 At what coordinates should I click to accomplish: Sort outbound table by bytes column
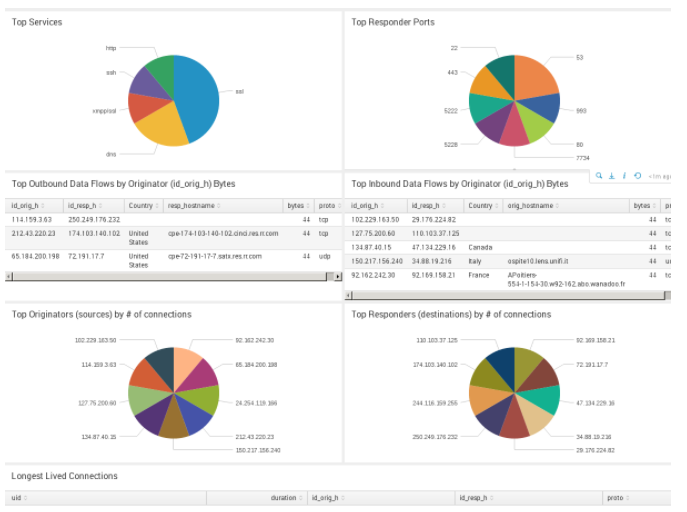tap(298, 205)
